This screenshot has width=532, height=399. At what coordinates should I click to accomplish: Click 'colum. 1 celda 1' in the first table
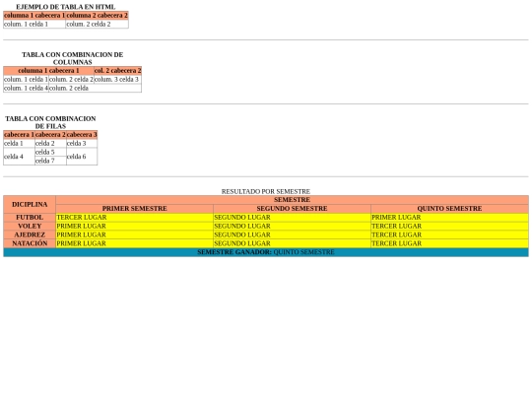34,24
